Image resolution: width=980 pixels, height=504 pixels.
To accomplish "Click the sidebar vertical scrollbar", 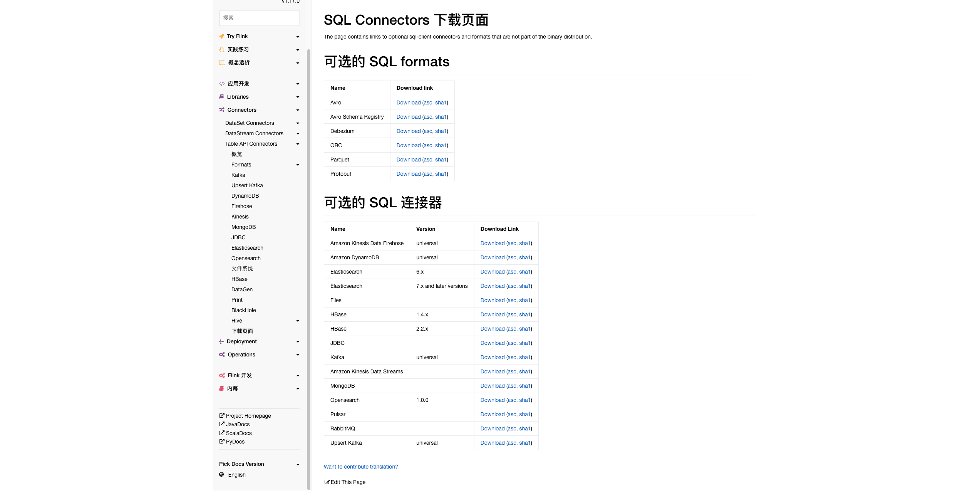I will [308, 270].
